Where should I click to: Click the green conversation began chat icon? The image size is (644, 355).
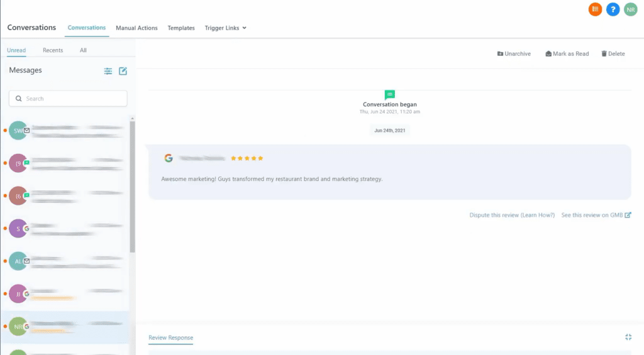point(390,95)
